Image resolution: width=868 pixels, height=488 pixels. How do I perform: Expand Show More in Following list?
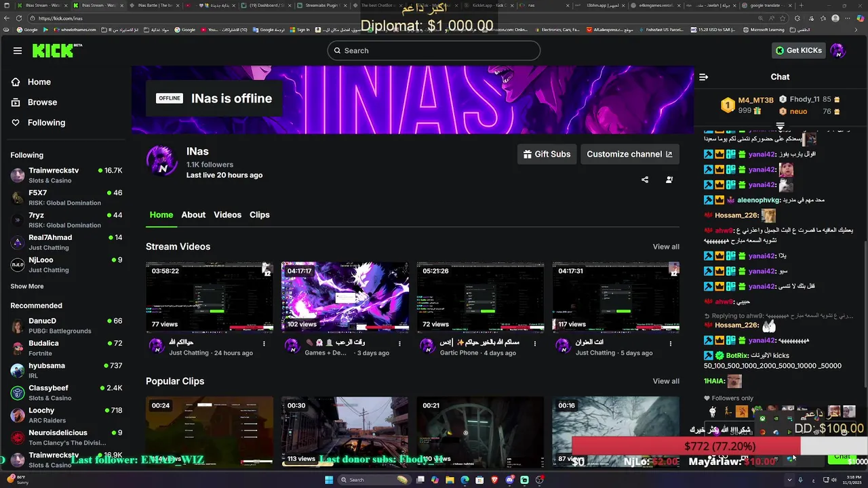27,287
